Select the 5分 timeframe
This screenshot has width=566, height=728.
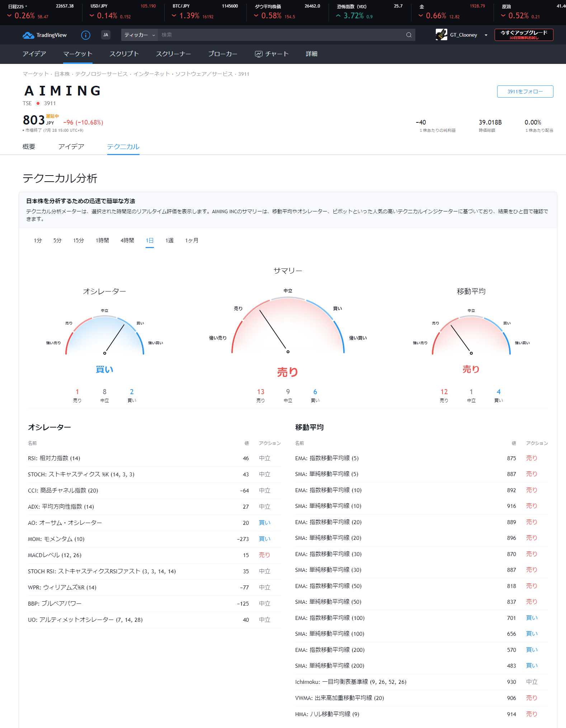click(x=57, y=241)
